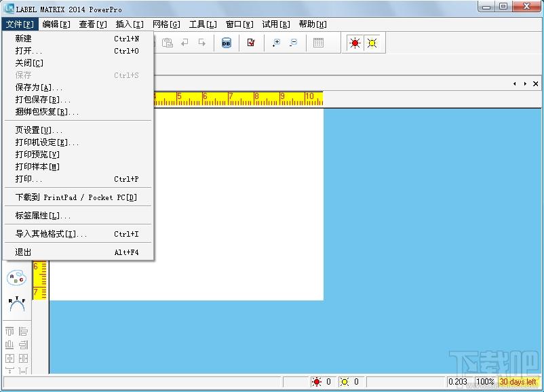Open the 窗口[W] menu
Viewport: 544px width, 392px height.
pyautogui.click(x=239, y=24)
